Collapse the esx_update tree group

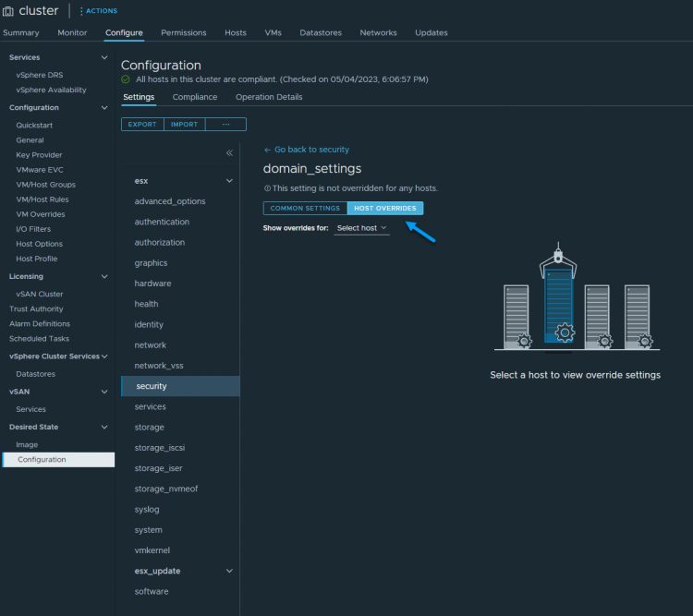tap(229, 571)
